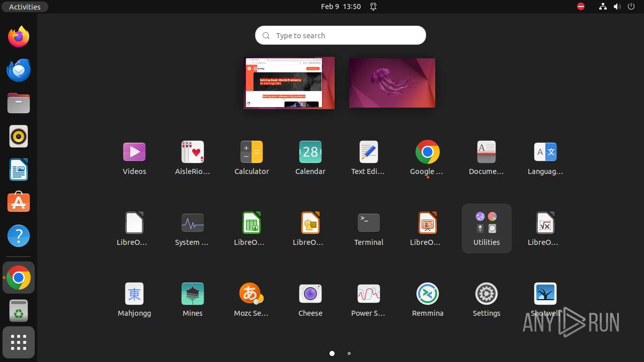The width and height of the screenshot is (644, 362).
Task: Open Google Chrome from the app grid
Action: tap(428, 158)
